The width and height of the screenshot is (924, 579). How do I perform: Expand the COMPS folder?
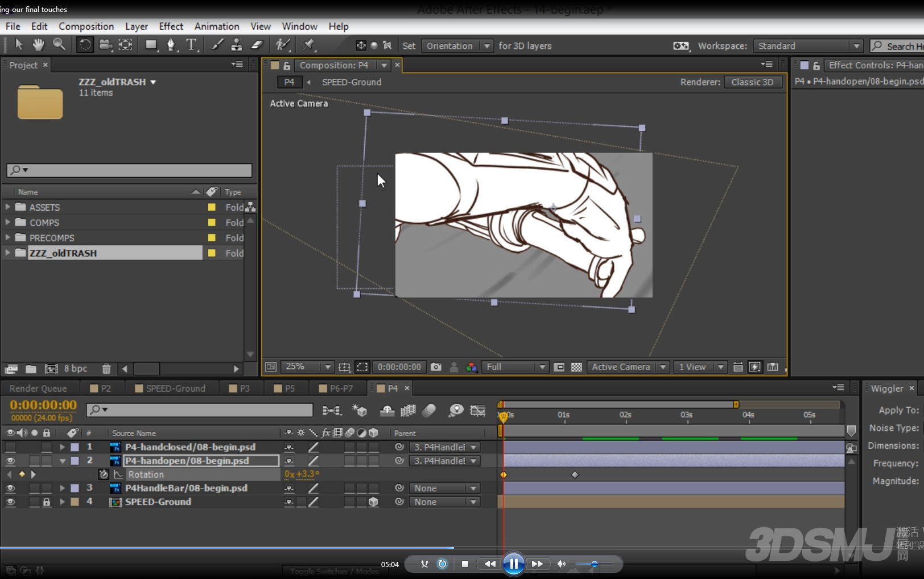[x=7, y=222]
